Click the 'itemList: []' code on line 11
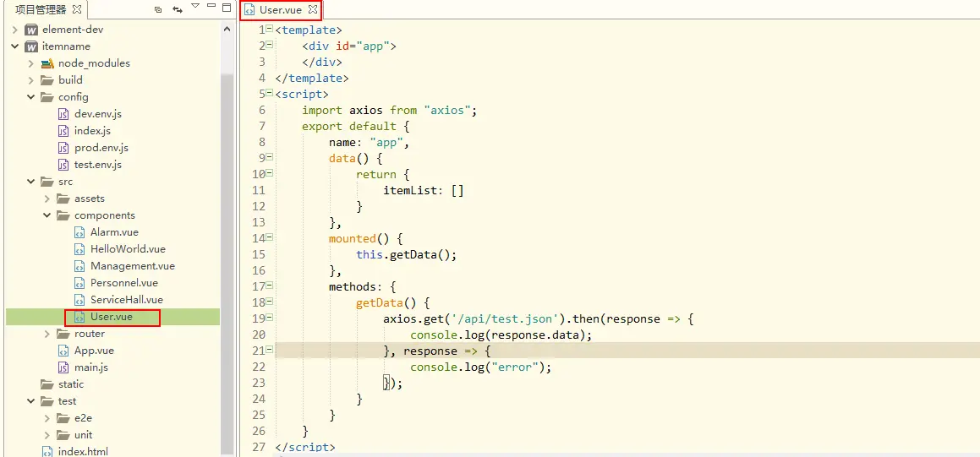The image size is (980, 457). pyautogui.click(x=424, y=190)
